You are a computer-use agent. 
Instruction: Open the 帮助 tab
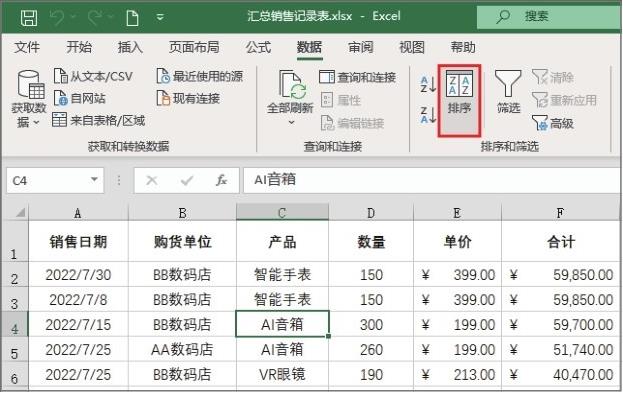(x=463, y=47)
